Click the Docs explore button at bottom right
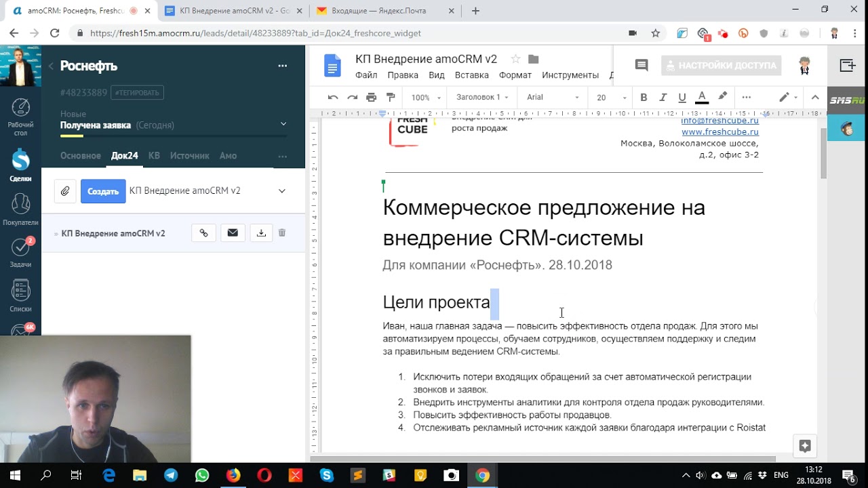 pos(805,445)
